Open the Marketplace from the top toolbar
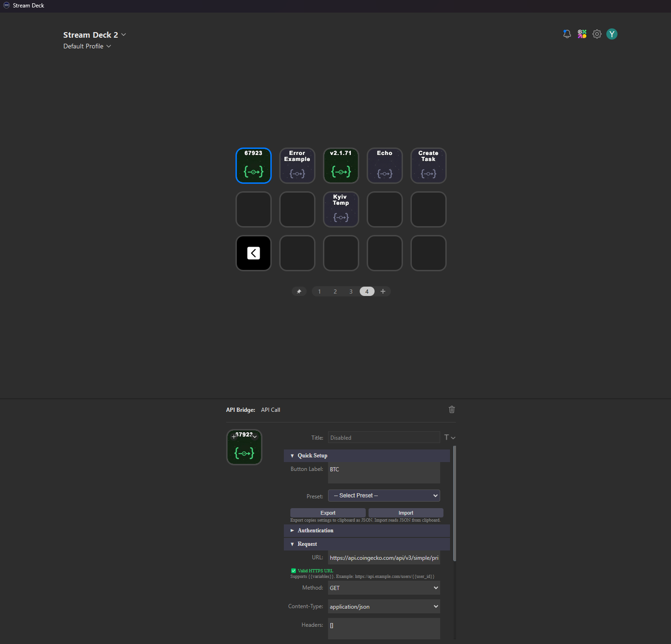Viewport: 671px width, 644px height. click(582, 34)
